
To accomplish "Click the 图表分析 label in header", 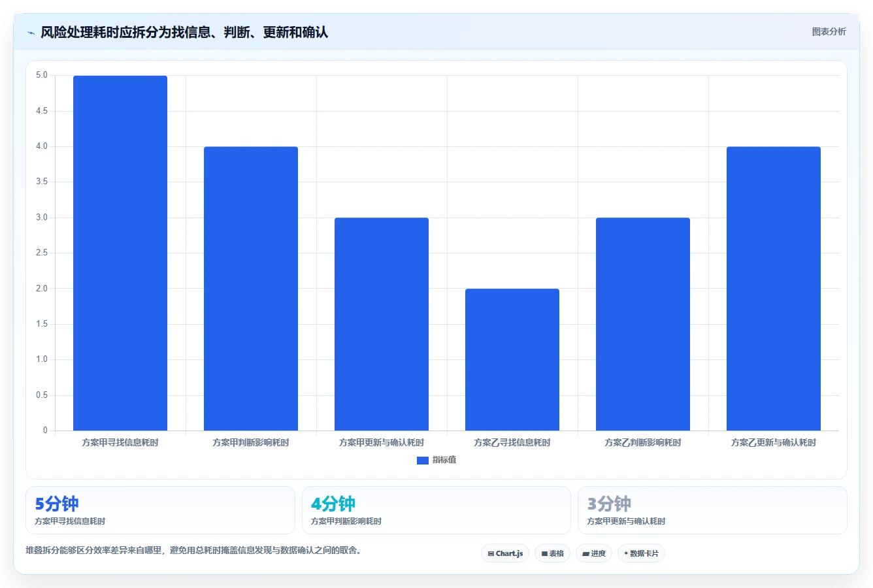I will point(829,31).
